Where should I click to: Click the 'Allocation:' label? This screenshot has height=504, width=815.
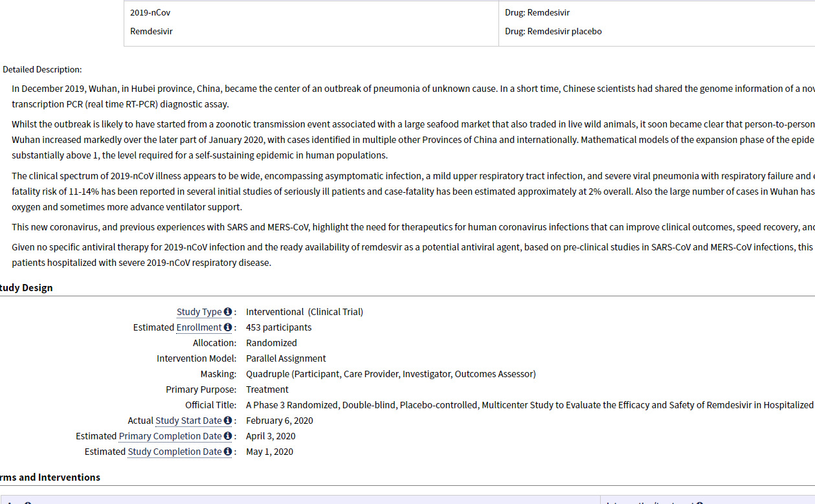214,343
